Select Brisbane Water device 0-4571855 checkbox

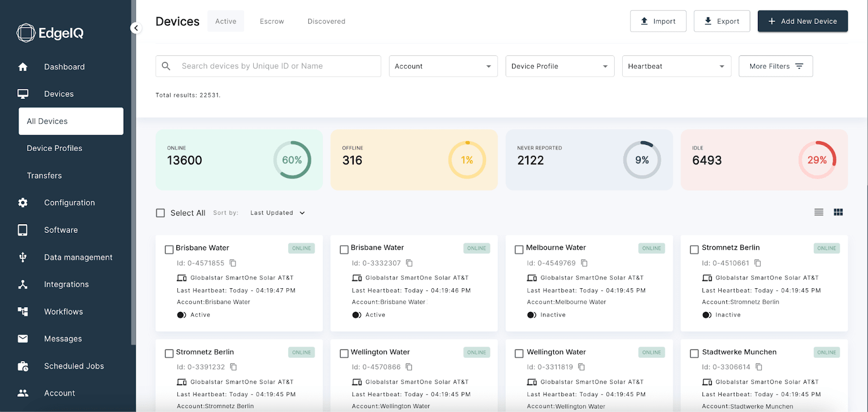click(x=169, y=250)
